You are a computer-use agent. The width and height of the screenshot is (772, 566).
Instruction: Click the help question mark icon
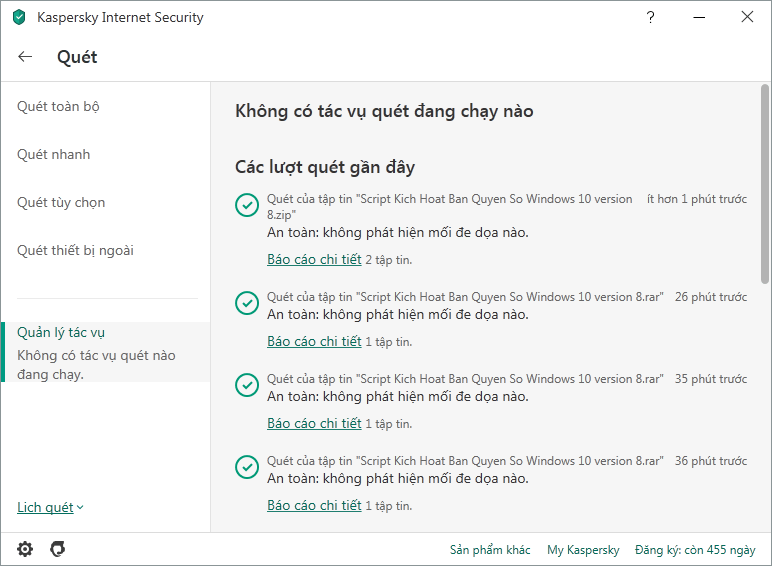650,17
